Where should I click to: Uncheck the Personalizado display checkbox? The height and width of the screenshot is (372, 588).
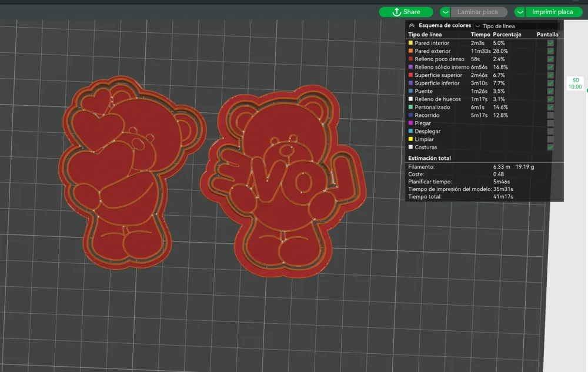(x=550, y=107)
